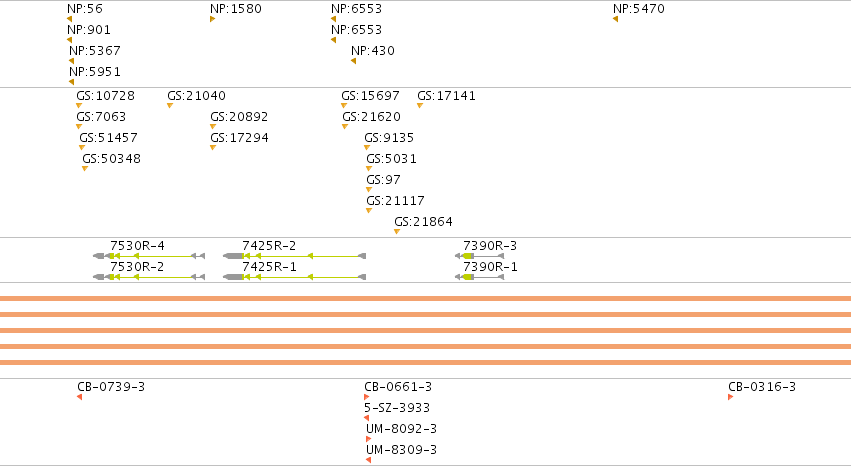Screen dimensions: 851x466
Task: Click the UM-8309-3 feature label
Action: click(402, 450)
